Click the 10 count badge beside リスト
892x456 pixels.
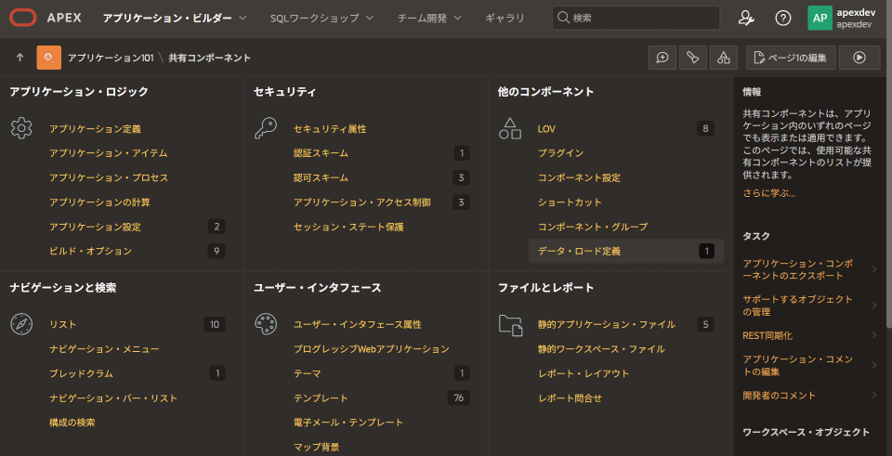coord(214,324)
